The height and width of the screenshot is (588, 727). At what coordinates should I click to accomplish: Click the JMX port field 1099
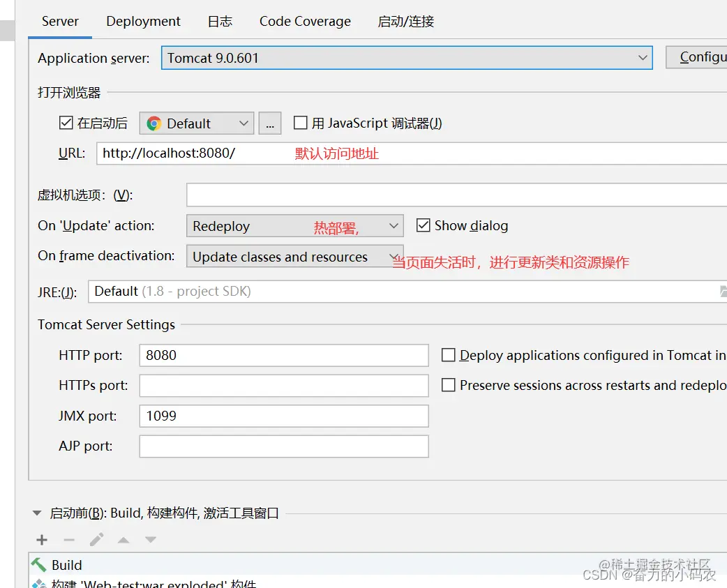pos(284,416)
